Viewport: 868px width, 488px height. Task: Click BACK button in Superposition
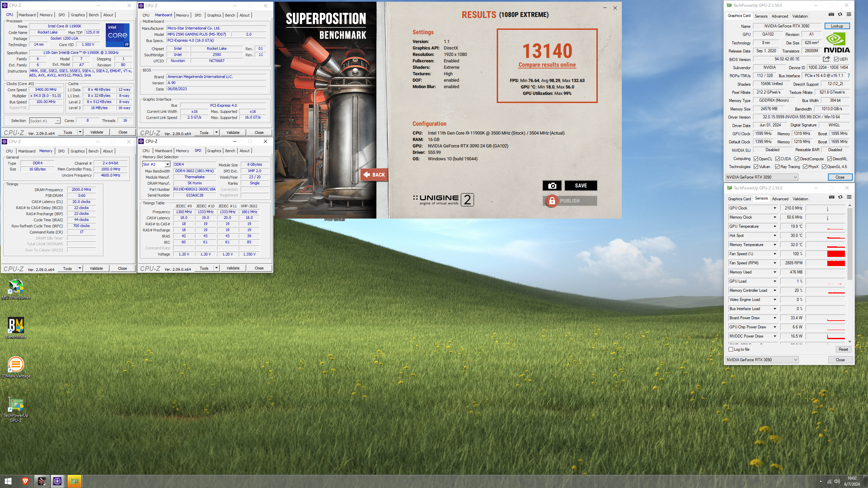coord(374,175)
